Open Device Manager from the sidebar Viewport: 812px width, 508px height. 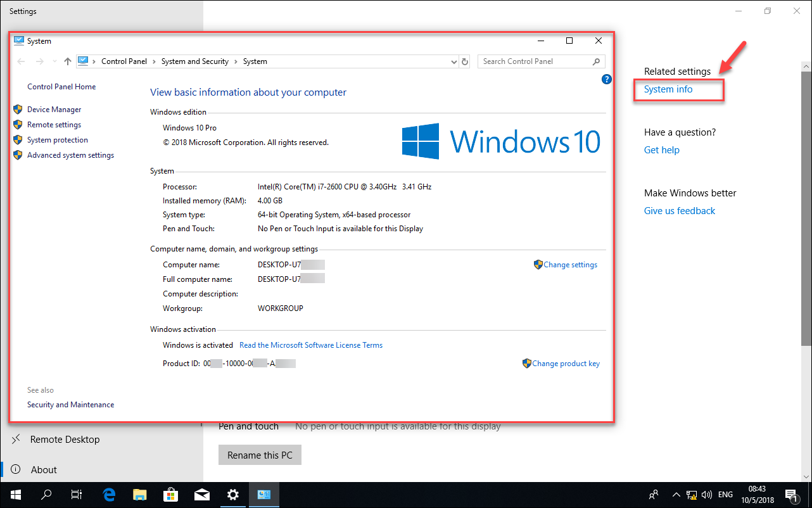coord(54,110)
